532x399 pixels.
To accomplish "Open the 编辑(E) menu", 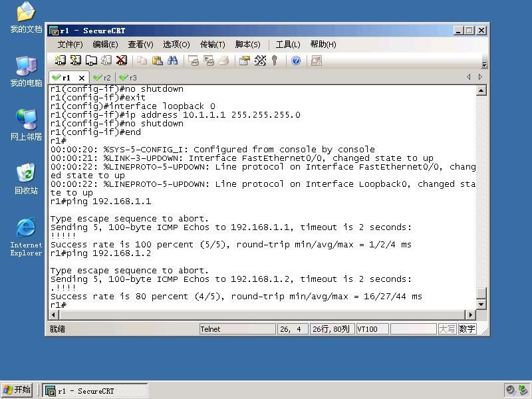I will [x=105, y=45].
